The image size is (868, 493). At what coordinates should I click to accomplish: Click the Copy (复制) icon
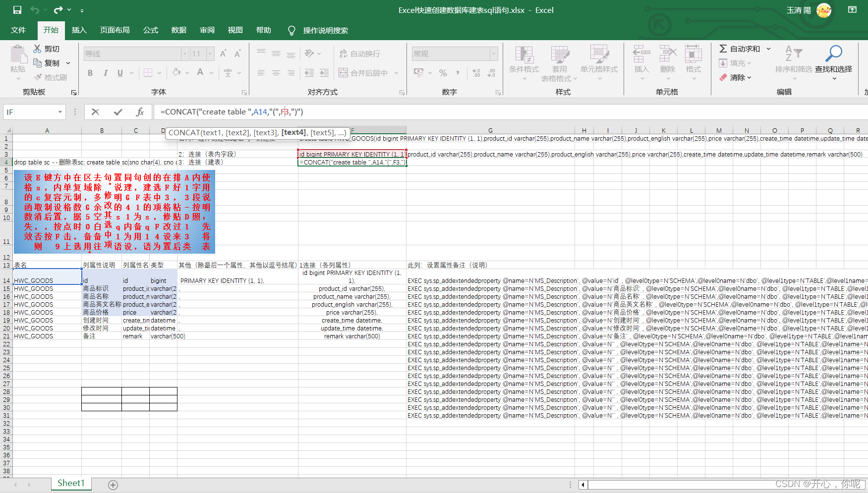pyautogui.click(x=37, y=63)
